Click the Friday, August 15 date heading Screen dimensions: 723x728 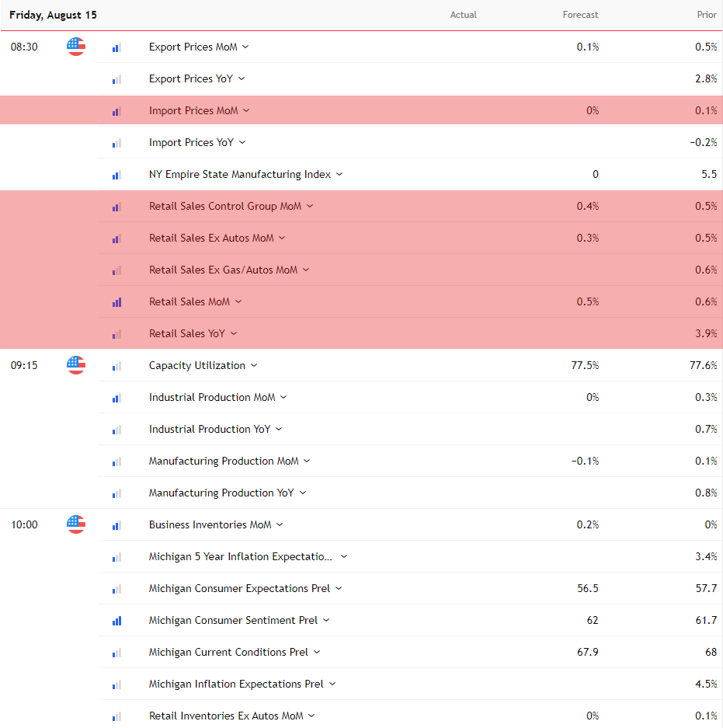coord(53,15)
